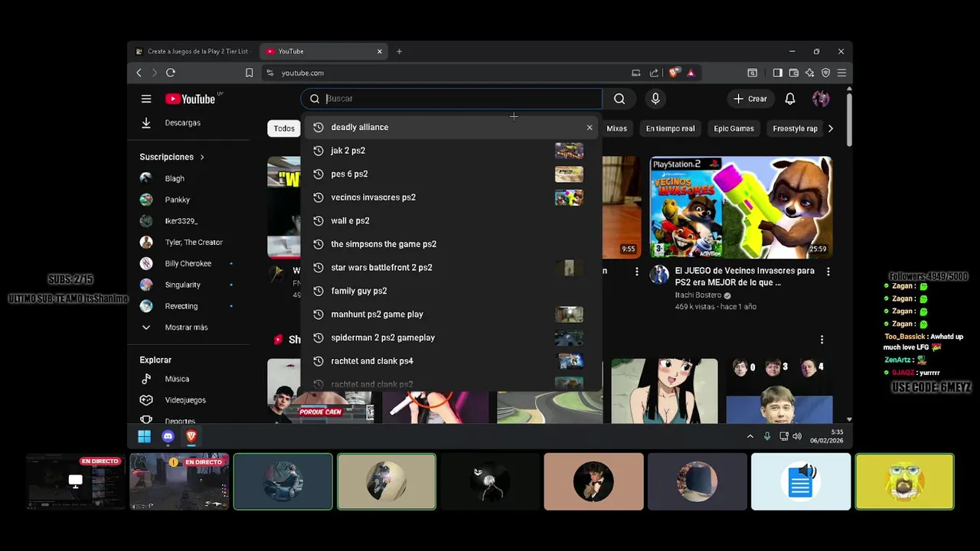
Task: Select suggestion 'jak 2 ps2'
Action: pos(452,151)
